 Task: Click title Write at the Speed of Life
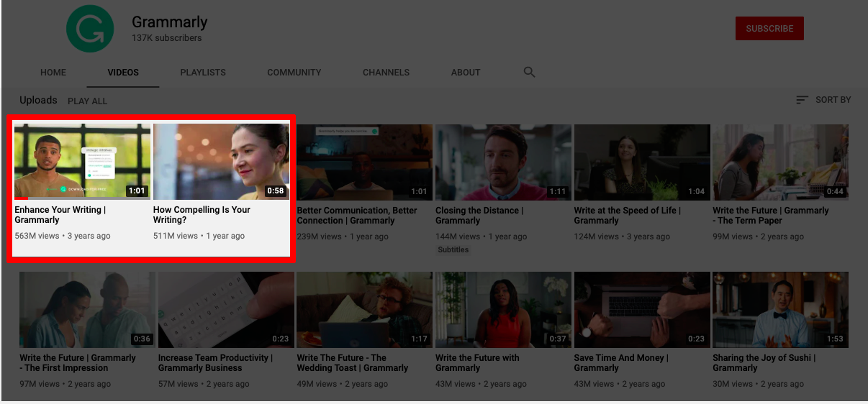pyautogui.click(x=628, y=216)
